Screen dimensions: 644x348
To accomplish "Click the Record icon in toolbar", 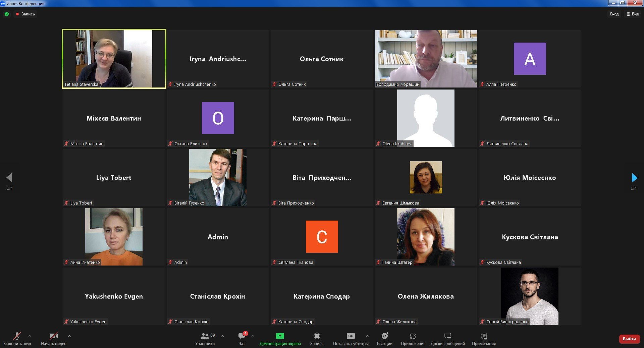I will 317,336.
